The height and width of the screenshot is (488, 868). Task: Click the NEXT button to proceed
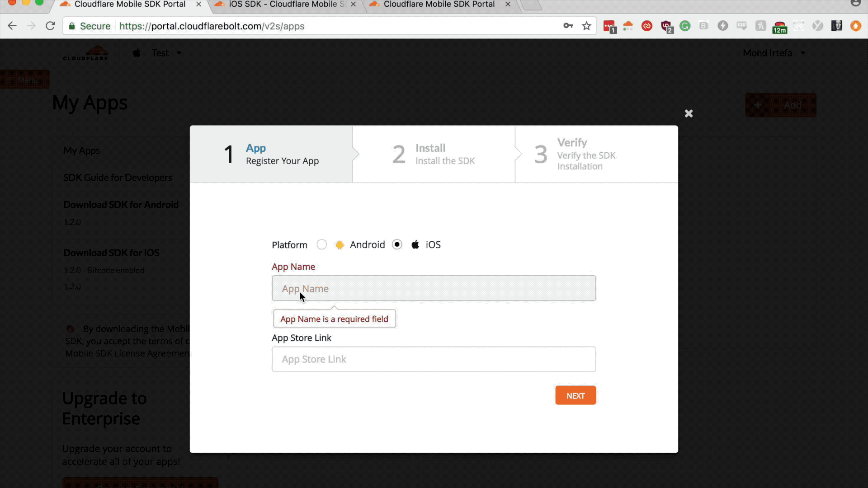pyautogui.click(x=575, y=395)
